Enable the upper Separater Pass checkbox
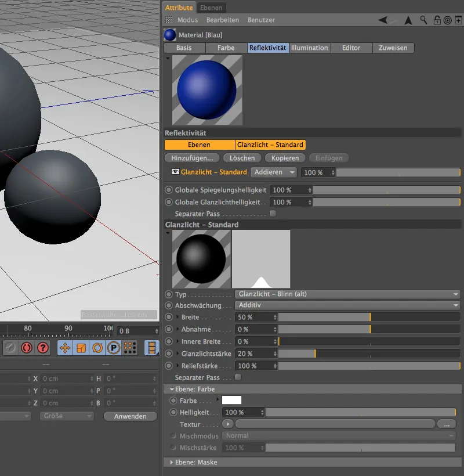This screenshot has width=464, height=476. pos(273,214)
